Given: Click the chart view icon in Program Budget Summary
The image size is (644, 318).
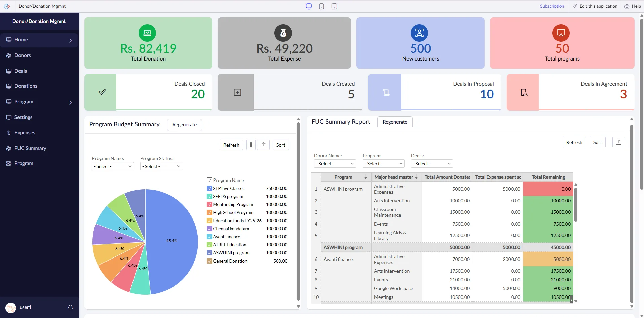Looking at the screenshot, I should [x=251, y=145].
